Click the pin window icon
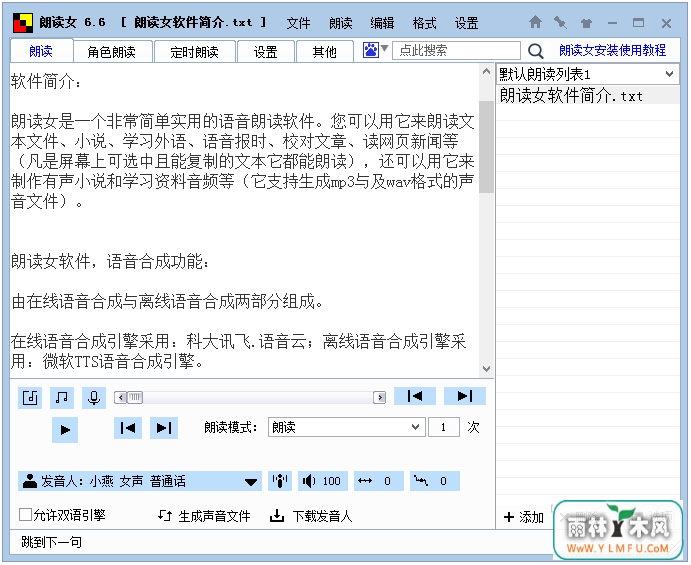This screenshot has height=565, width=691. click(x=560, y=22)
